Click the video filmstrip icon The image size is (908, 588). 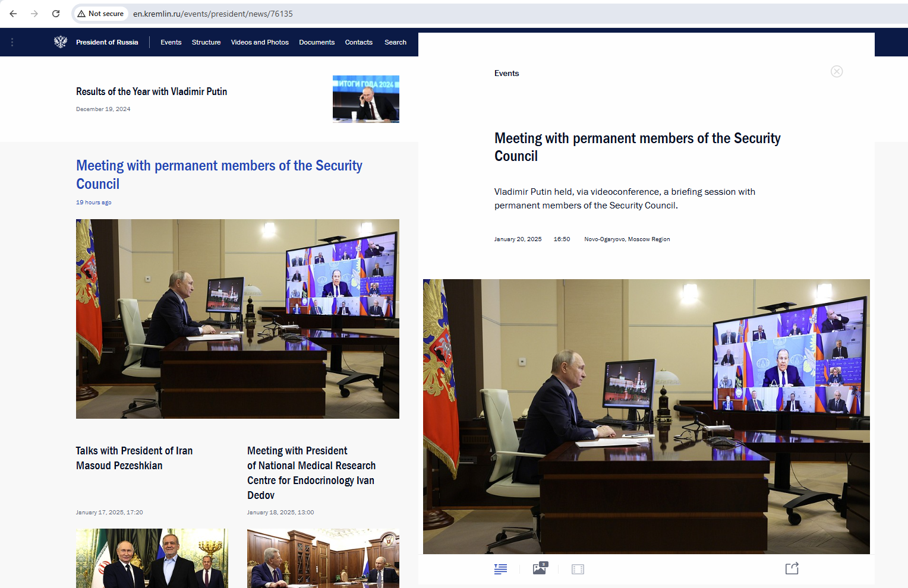click(578, 569)
